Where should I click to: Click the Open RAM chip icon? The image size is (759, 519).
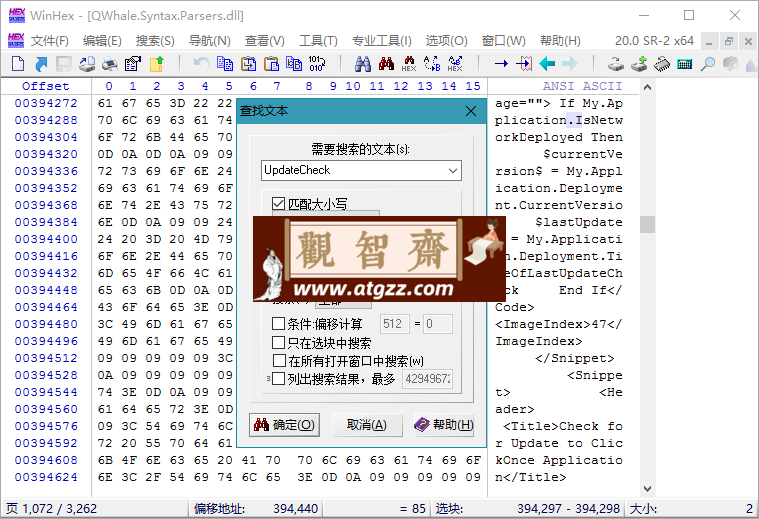[x=662, y=63]
